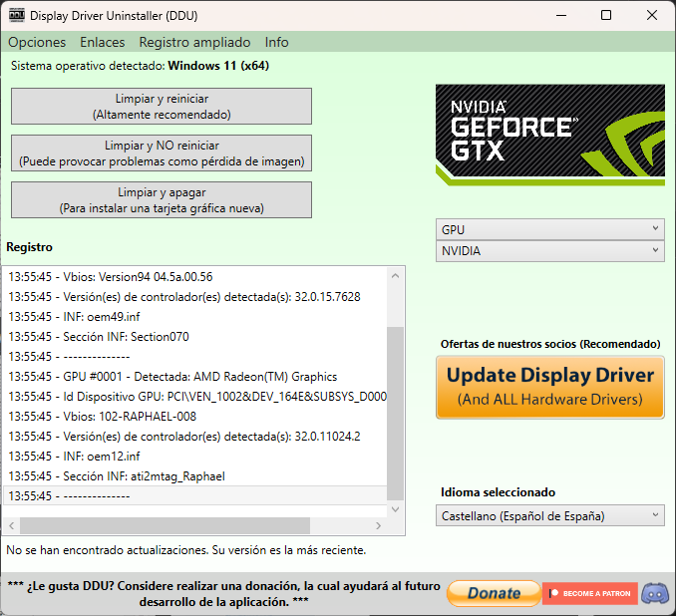The image size is (676, 616).
Task: Select log line 'GPU #0001 - Detectada: AMD Radeon(TM) Graphics'
Action: point(195,377)
